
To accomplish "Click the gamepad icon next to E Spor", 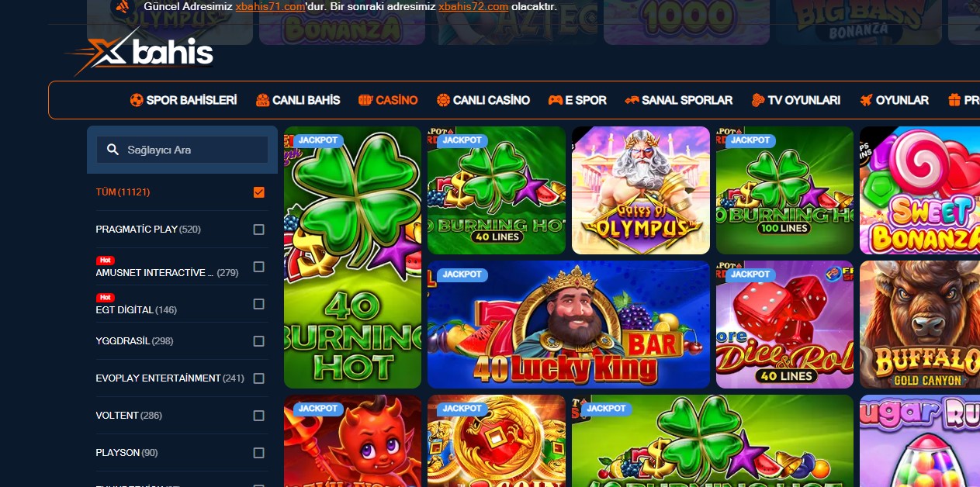I will click(555, 100).
